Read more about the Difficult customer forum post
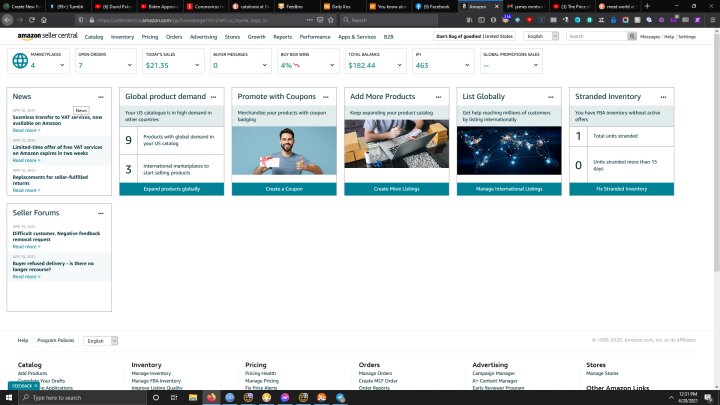 (x=26, y=247)
